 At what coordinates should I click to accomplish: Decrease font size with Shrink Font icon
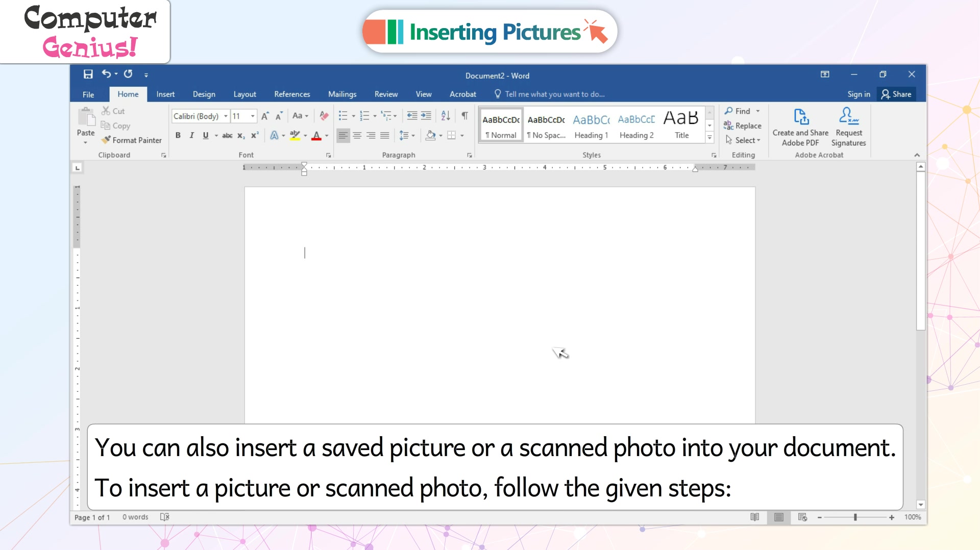pyautogui.click(x=279, y=116)
